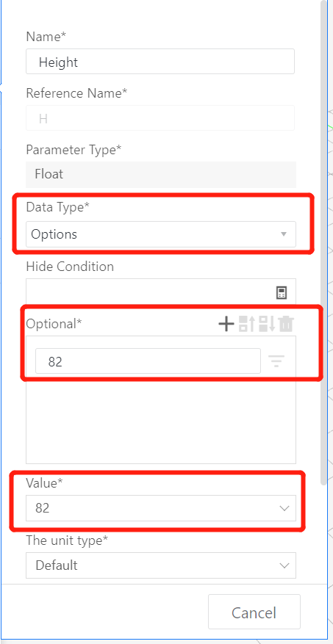
Task: Move selected option down in list
Action: [x=267, y=324]
